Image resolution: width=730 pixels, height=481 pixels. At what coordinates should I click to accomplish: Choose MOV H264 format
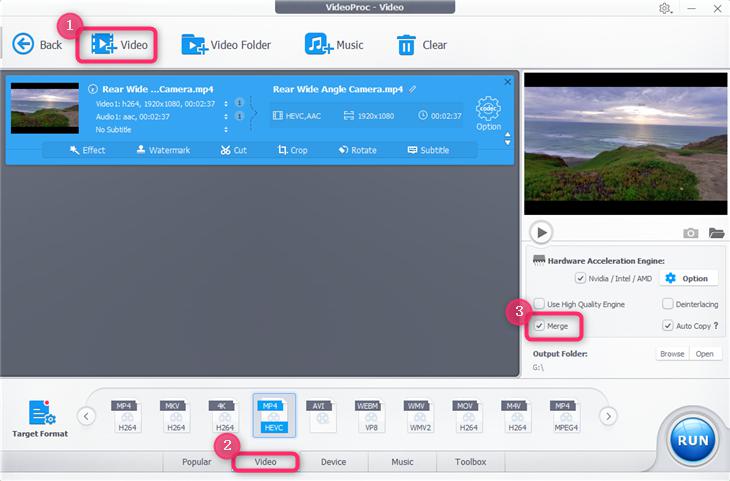pyautogui.click(x=468, y=416)
